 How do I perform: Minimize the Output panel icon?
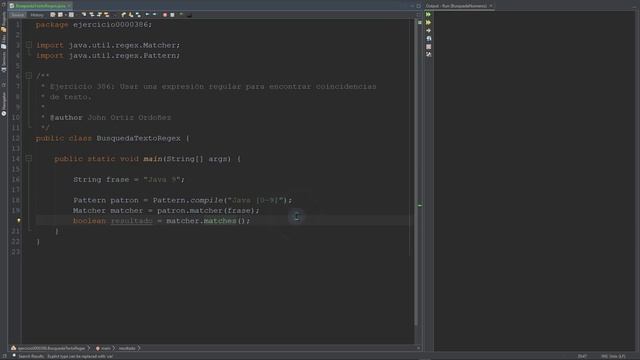[x=634, y=6]
